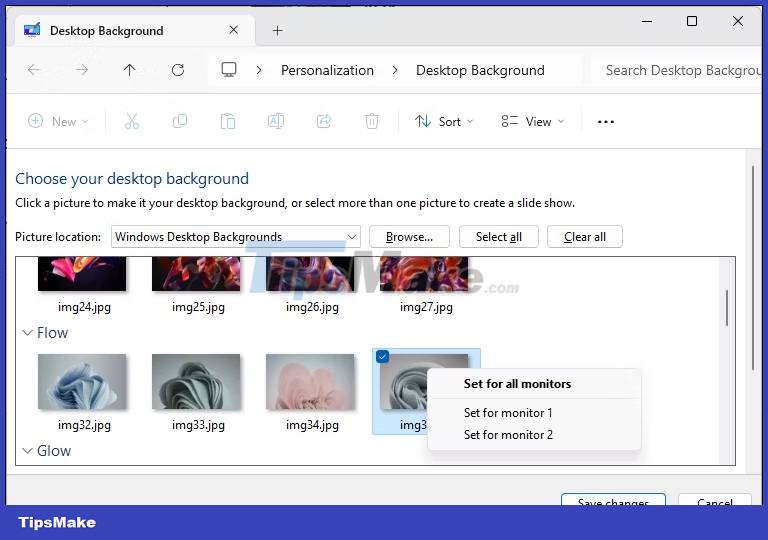This screenshot has height=540, width=768.
Task: Choose Set for all monitors
Action: pos(517,384)
